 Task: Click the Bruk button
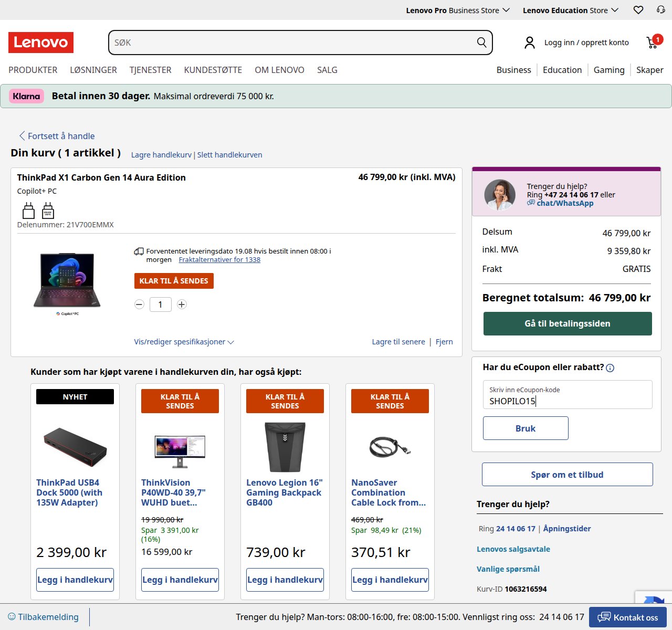click(x=526, y=428)
